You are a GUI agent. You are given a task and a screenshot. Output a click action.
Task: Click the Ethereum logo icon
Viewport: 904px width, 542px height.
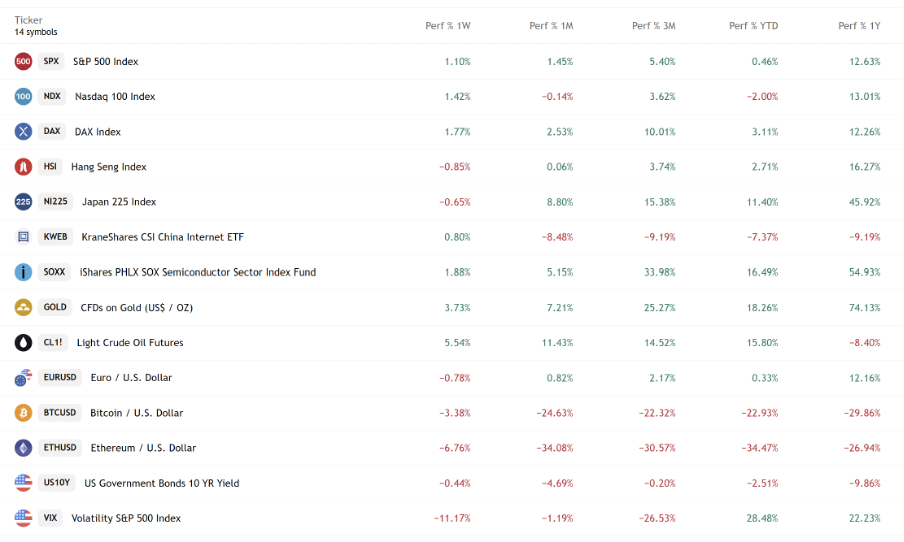[23, 448]
